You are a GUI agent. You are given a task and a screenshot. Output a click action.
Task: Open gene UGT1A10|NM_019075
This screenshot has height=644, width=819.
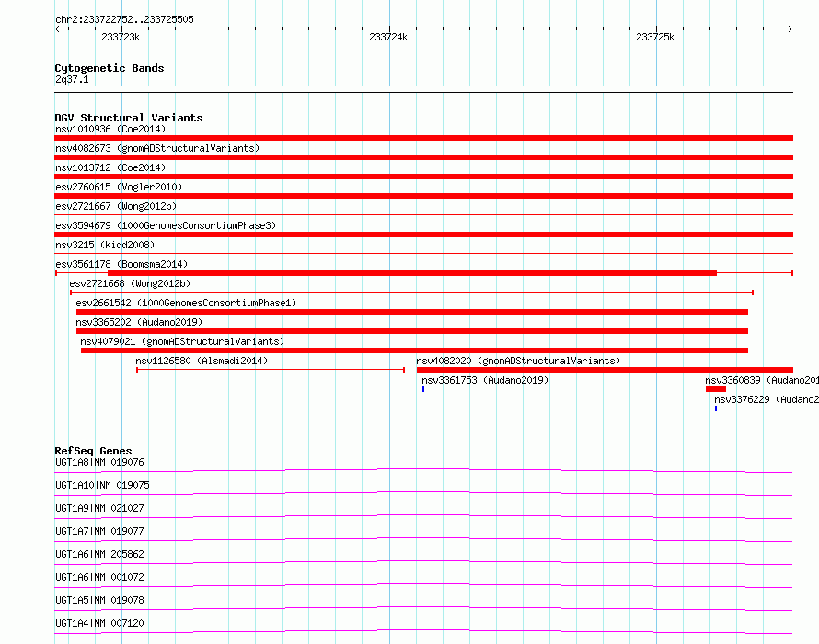(x=102, y=485)
